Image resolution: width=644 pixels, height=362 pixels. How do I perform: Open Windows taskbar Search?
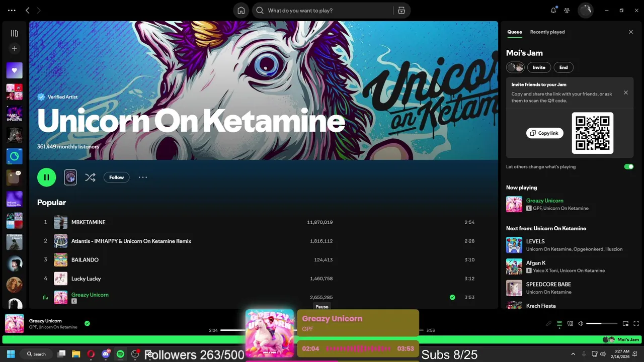(36, 354)
